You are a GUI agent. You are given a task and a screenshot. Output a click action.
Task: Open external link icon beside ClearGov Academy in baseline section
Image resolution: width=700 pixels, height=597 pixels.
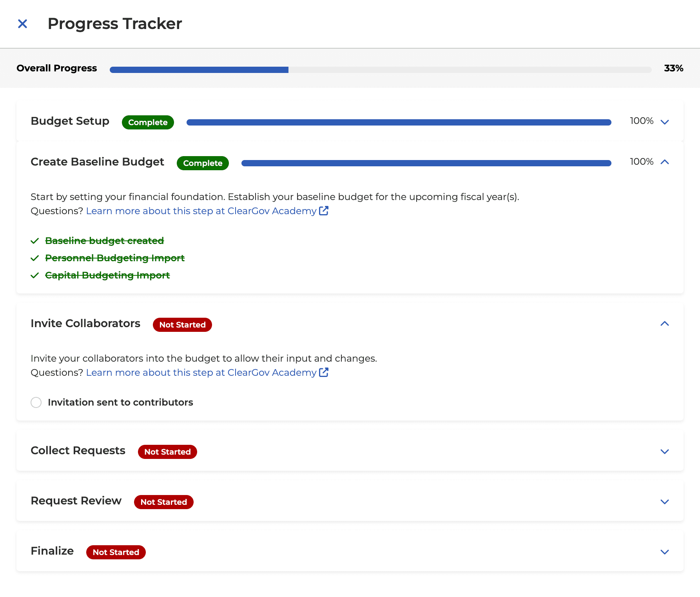coord(324,211)
